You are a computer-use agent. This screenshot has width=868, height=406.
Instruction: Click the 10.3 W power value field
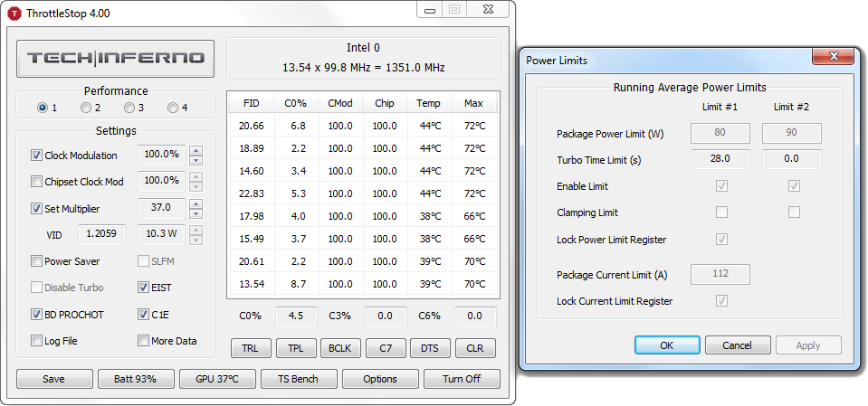click(x=161, y=234)
